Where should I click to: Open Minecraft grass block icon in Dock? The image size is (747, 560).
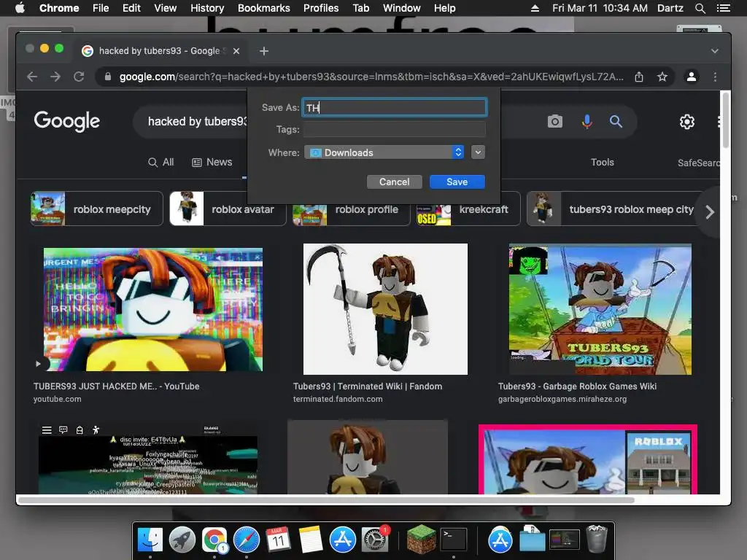421,540
